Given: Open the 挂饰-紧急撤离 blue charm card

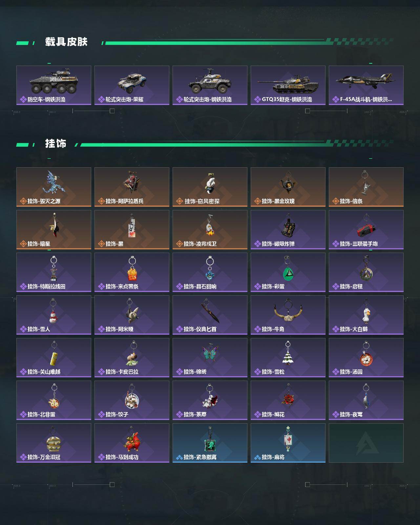Looking at the screenshot, I should [210, 443].
